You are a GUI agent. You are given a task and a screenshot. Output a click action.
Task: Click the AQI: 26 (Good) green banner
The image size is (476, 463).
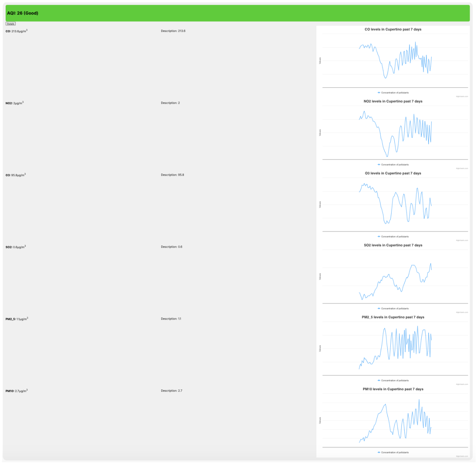click(x=238, y=13)
